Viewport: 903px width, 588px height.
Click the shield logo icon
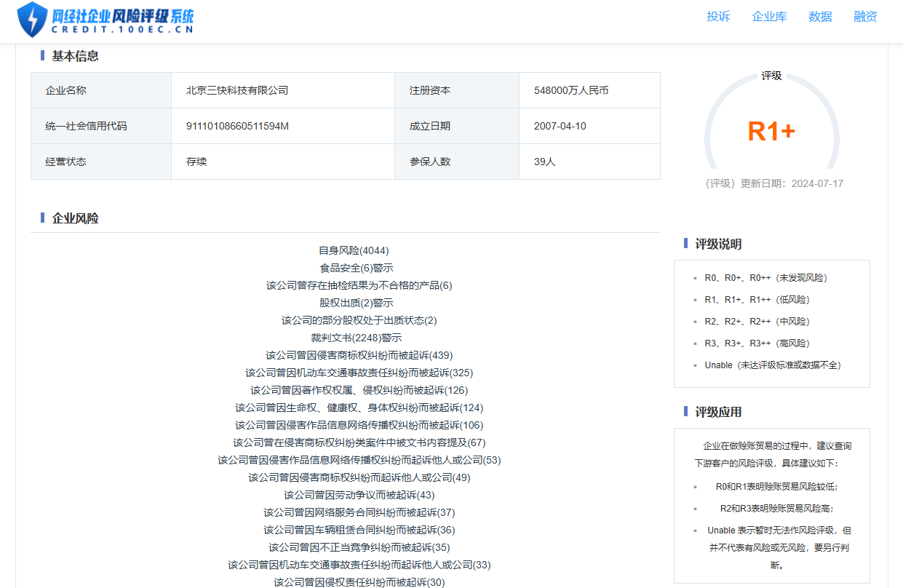tap(32, 20)
